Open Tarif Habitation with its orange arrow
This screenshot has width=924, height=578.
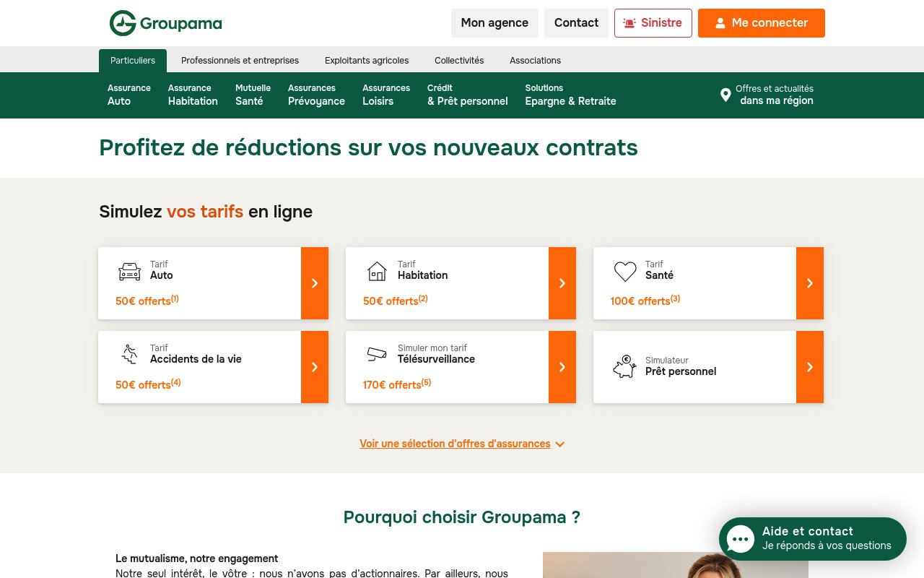point(562,283)
